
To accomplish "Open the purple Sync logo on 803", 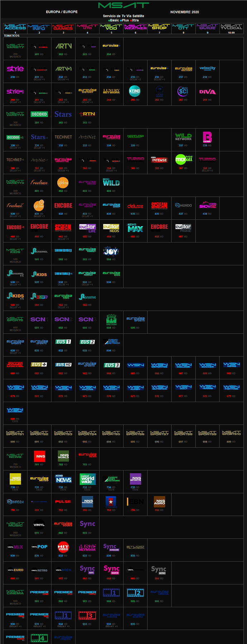I will [87, 524].
